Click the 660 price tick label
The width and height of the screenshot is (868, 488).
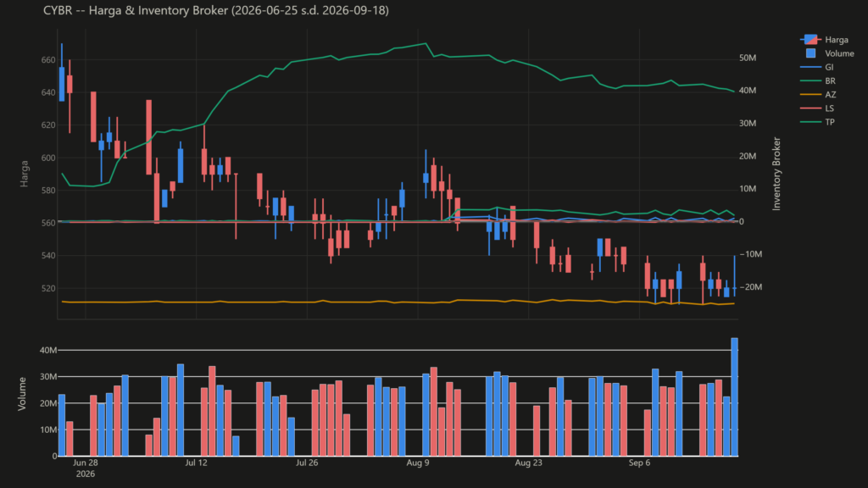point(48,60)
